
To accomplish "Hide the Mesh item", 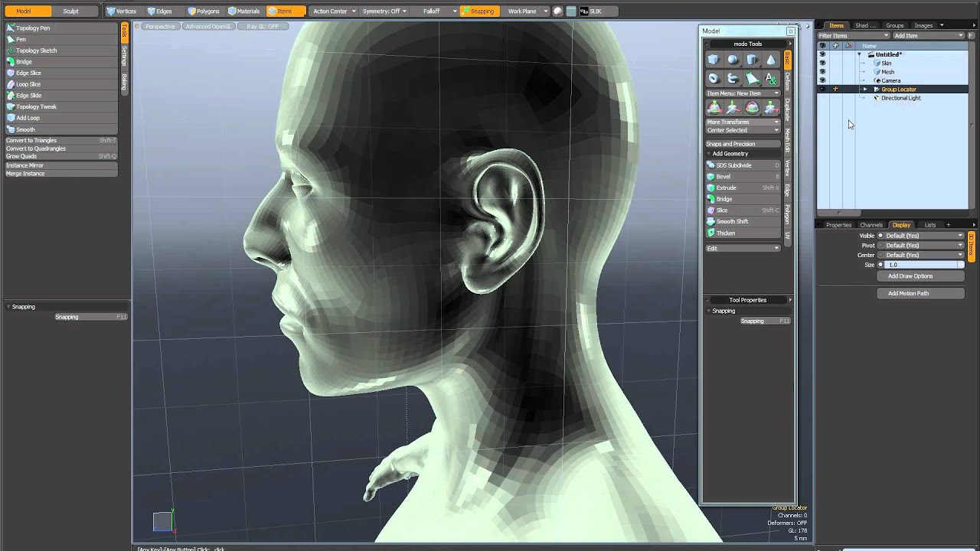I will (x=822, y=72).
